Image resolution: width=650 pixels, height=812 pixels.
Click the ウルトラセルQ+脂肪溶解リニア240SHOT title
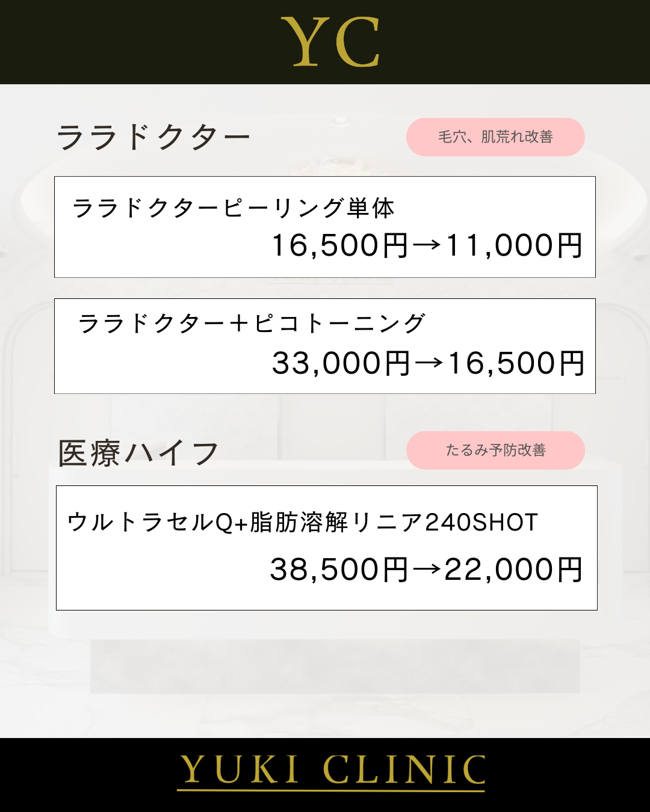303,522
